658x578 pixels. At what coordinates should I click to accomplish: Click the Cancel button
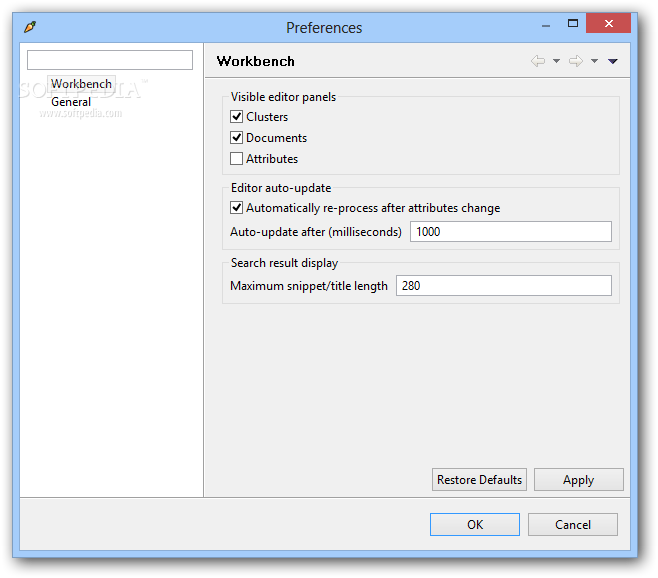tap(573, 525)
